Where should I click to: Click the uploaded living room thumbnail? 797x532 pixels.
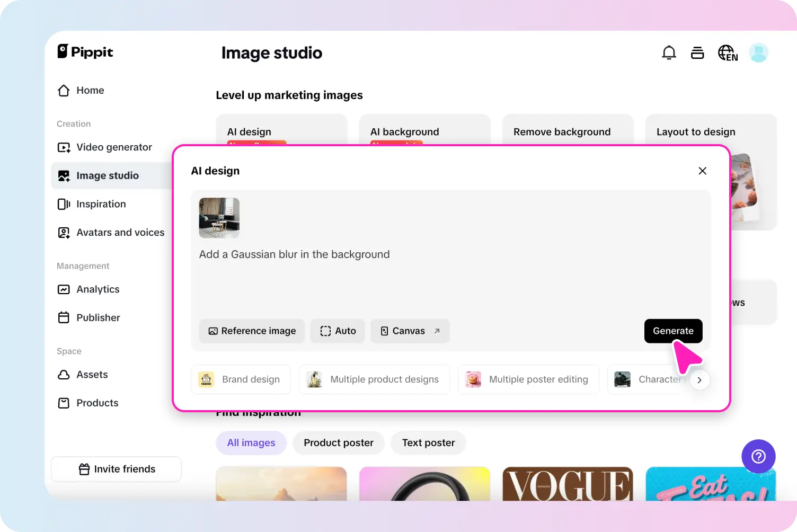tap(219, 218)
